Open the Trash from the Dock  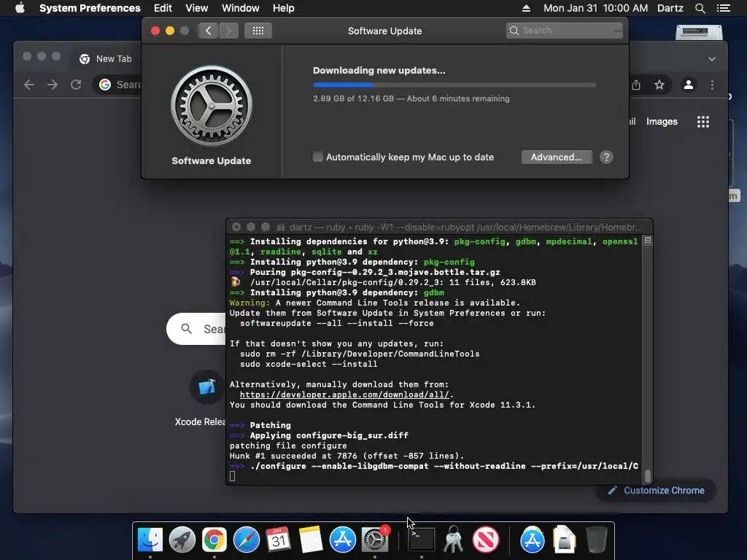pos(597,540)
